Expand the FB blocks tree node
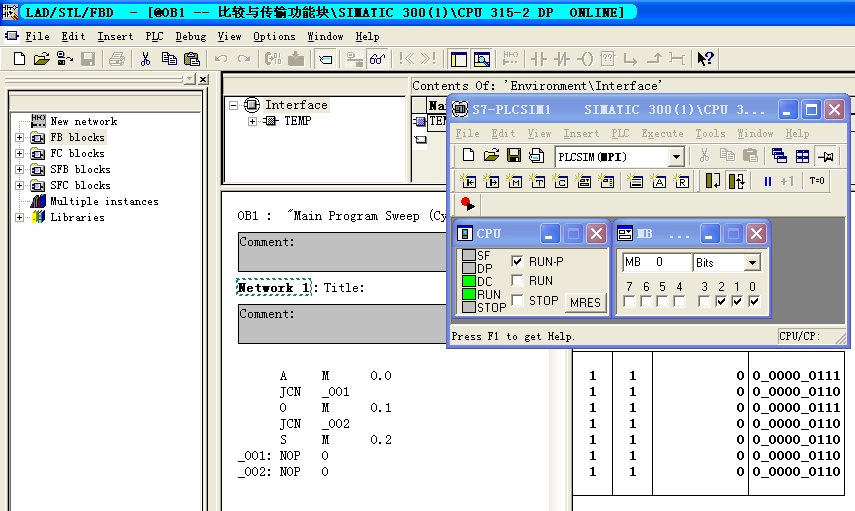 (20, 137)
